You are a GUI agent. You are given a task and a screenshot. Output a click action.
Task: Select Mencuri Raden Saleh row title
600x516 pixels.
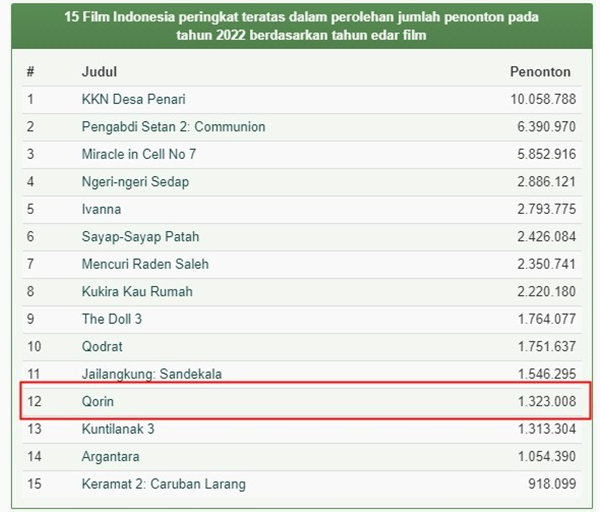(145, 264)
